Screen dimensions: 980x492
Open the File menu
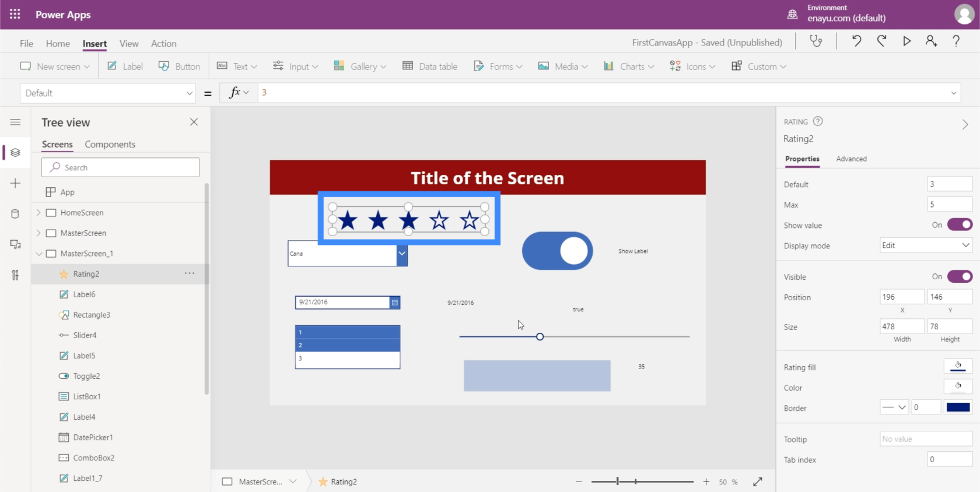26,44
